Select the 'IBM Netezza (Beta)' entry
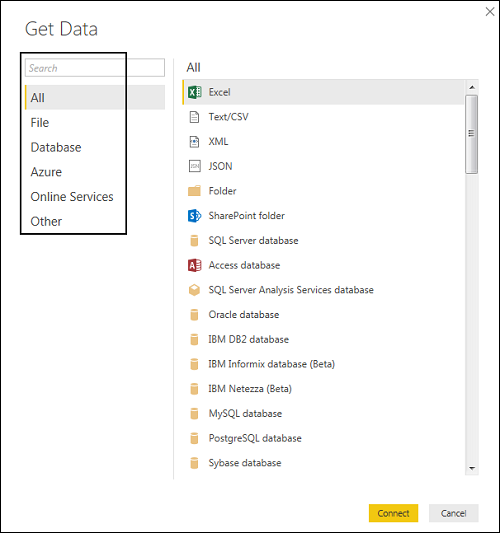The image size is (500, 533). (x=250, y=389)
